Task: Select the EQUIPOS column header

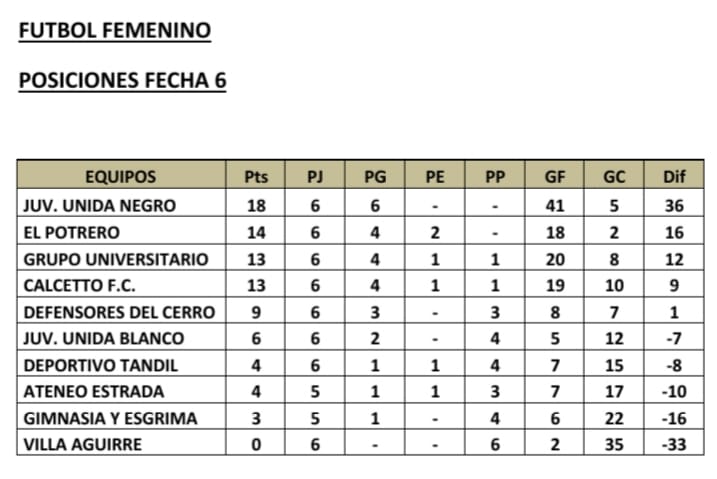Action: pos(120,178)
